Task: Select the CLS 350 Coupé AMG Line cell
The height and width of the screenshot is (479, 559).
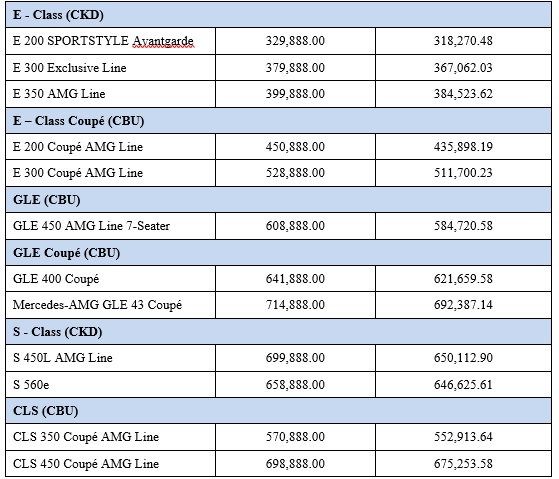Action: [x=111, y=437]
